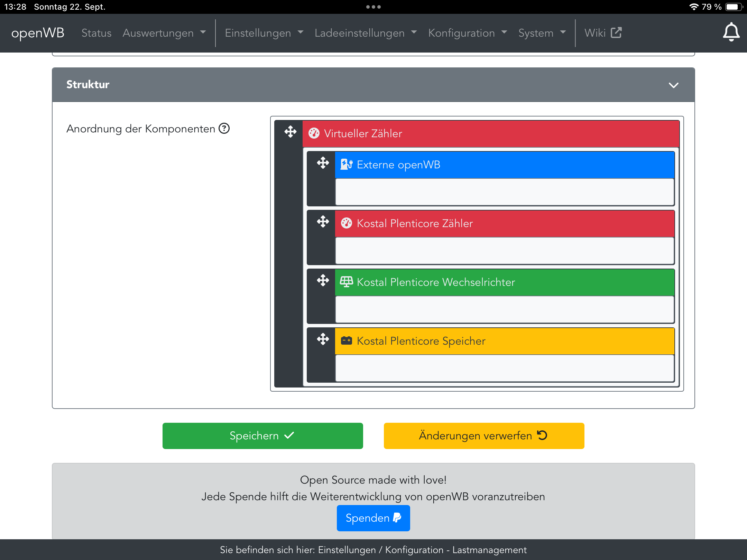Image resolution: width=747 pixels, height=560 pixels.
Task: Click move handle of Externe openWB
Action: click(x=323, y=163)
